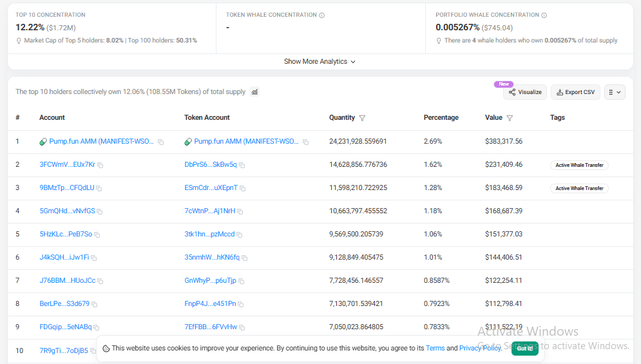Select quantity 24,231,928.559691
The width and height of the screenshot is (641, 364).
[358, 141]
